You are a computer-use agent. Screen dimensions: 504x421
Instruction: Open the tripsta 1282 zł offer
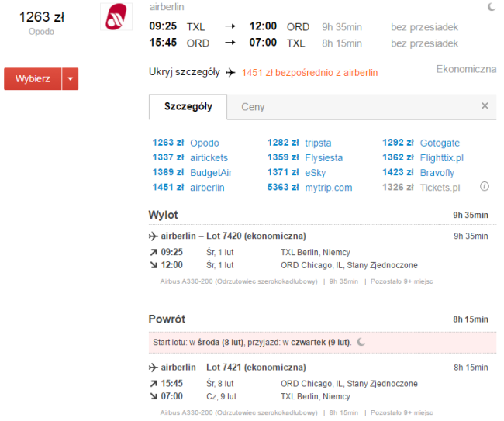click(299, 143)
